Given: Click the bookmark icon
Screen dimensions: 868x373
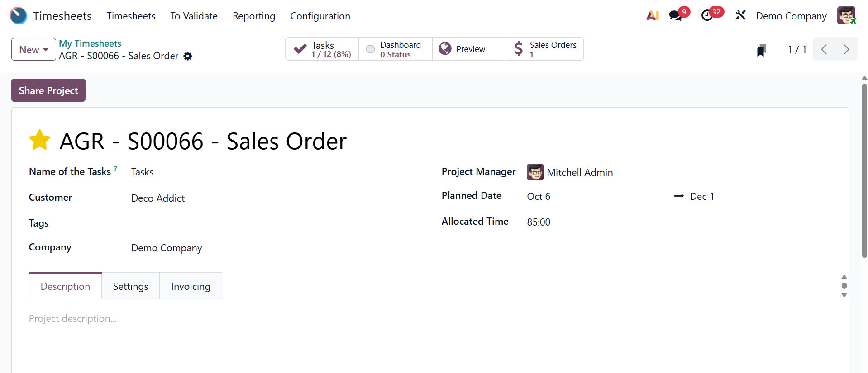Looking at the screenshot, I should 761,50.
